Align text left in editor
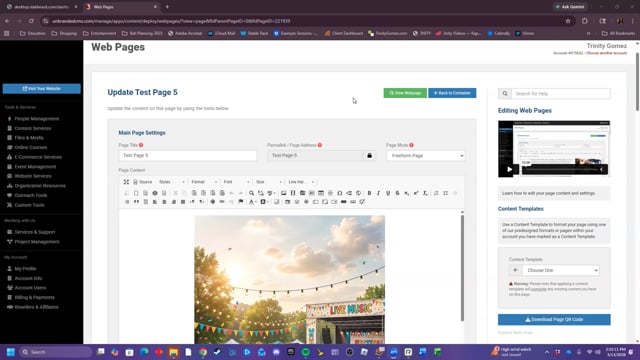The height and width of the screenshot is (360, 640). coord(155,202)
